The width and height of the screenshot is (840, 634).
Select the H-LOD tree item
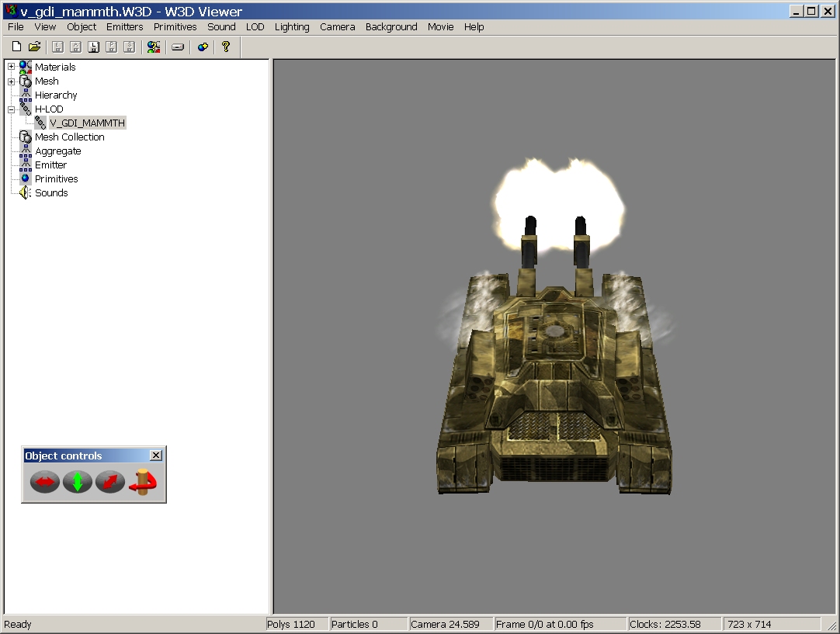pos(49,109)
